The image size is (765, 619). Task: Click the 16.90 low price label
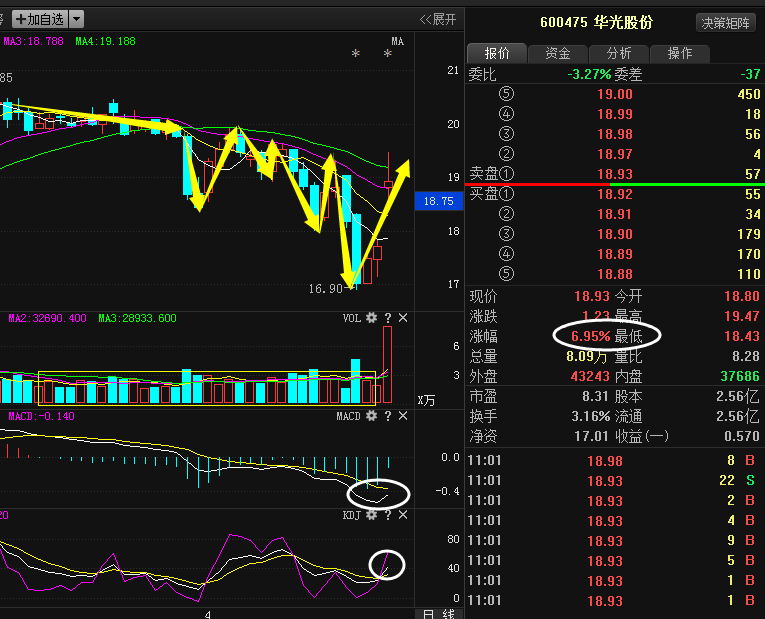tap(325, 289)
